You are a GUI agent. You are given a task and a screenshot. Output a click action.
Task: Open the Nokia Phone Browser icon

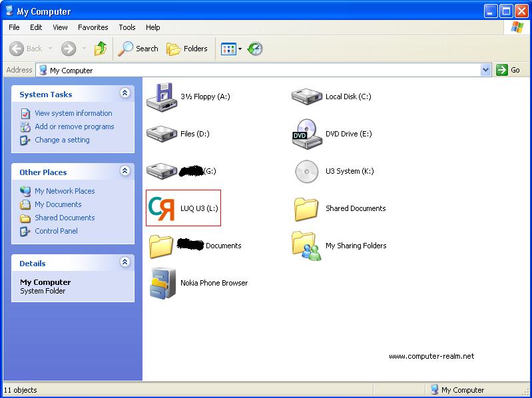[x=161, y=283]
